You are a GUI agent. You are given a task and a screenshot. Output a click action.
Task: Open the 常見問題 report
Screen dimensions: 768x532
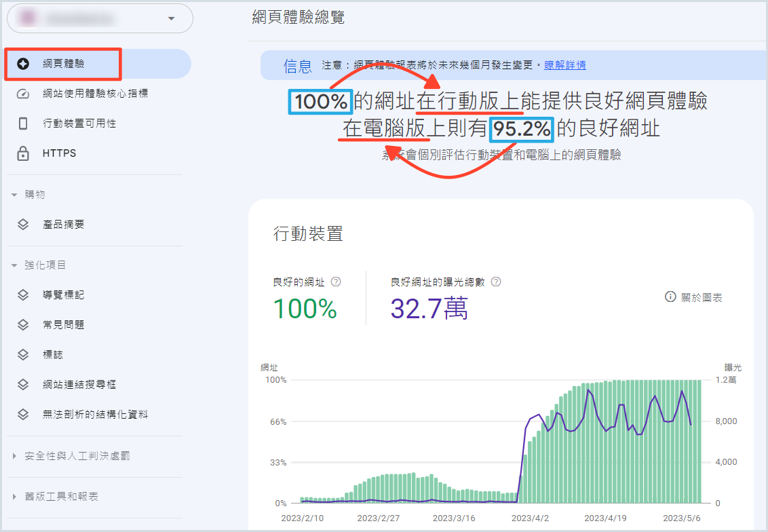63,325
